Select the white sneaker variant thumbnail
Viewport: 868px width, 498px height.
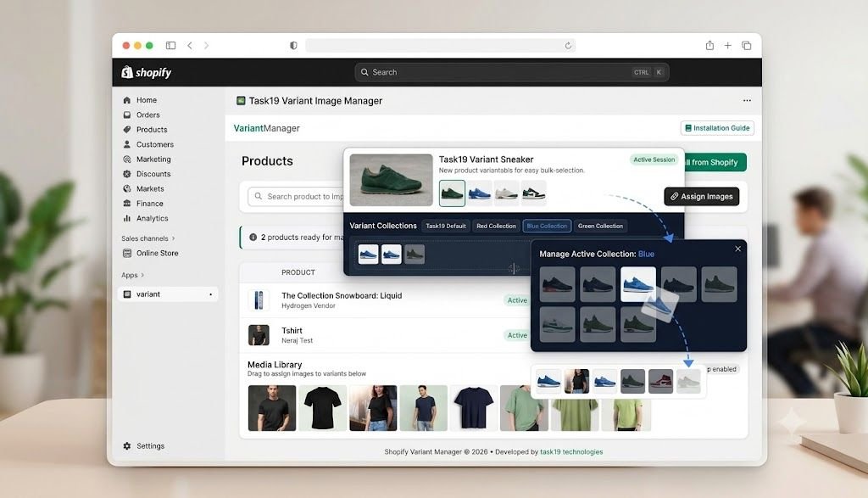[x=507, y=193]
